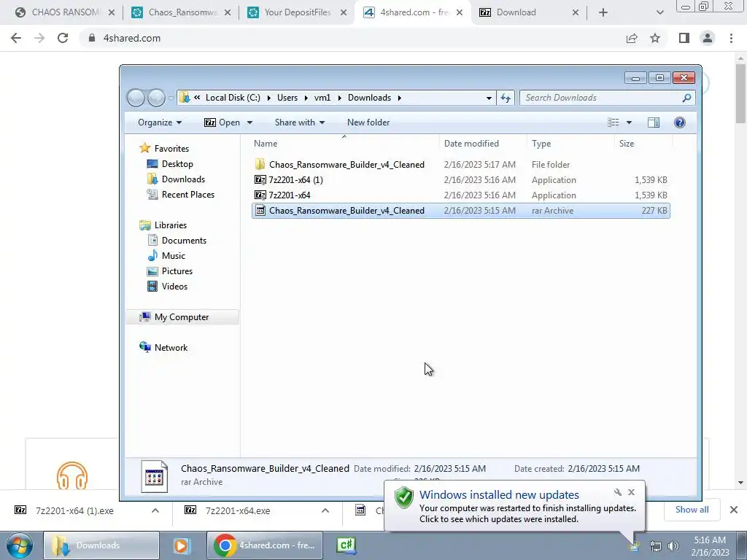Go back with Explorer's back arrow button
747x560 pixels.
point(136,98)
